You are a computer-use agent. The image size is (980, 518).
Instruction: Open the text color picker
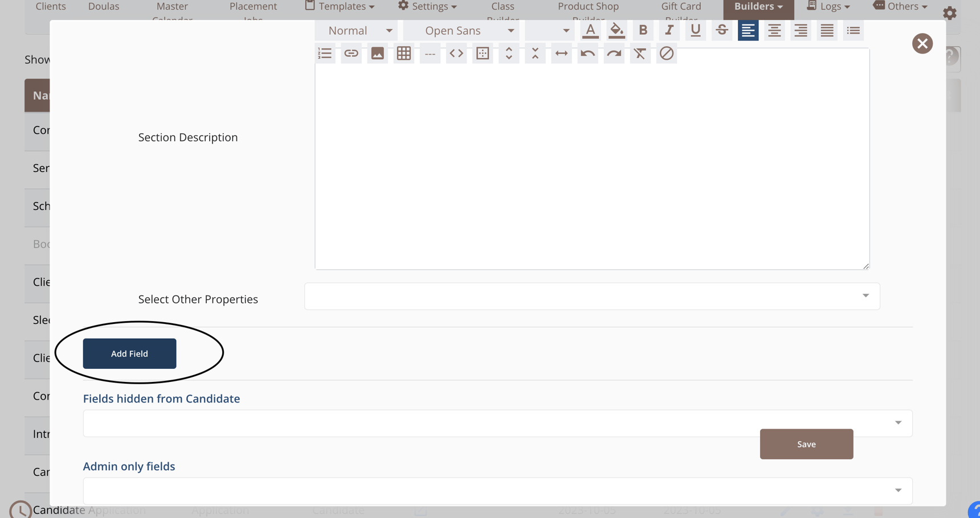tap(590, 30)
